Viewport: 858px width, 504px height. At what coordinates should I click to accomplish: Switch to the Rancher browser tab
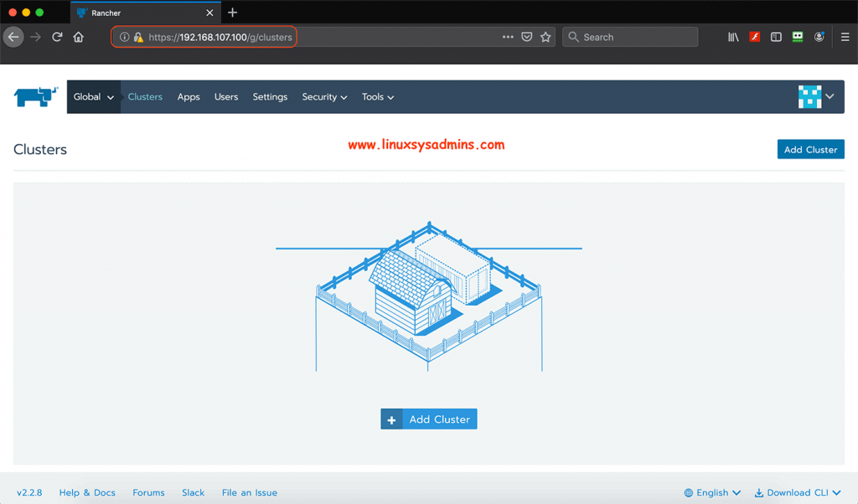tap(146, 13)
